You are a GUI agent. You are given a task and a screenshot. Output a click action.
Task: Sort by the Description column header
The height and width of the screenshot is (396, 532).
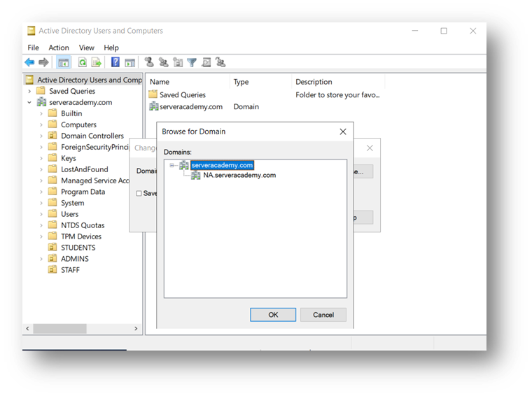pyautogui.click(x=338, y=82)
